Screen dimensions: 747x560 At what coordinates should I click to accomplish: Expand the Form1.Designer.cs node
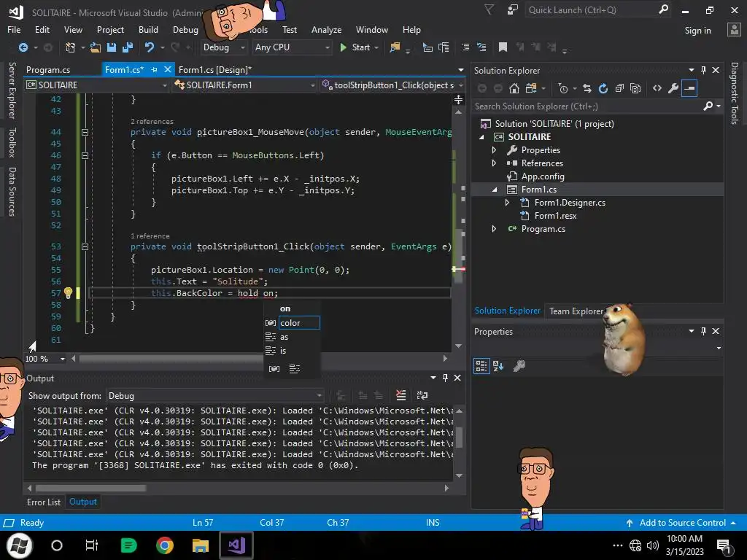click(x=508, y=203)
